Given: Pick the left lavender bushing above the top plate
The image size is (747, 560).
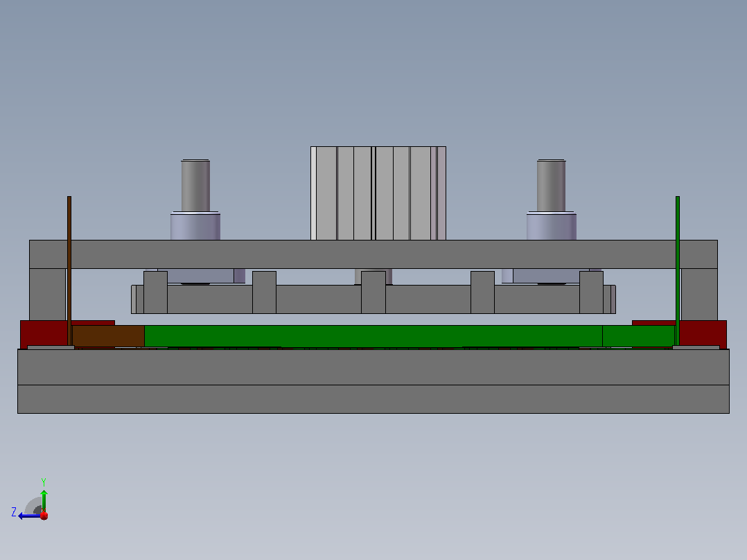Looking at the screenshot, I should click(x=195, y=226).
